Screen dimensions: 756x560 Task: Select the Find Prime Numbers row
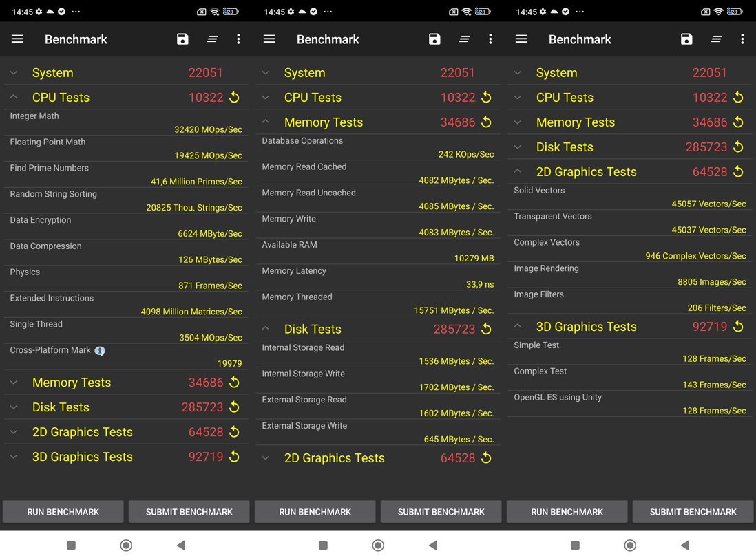pos(126,175)
